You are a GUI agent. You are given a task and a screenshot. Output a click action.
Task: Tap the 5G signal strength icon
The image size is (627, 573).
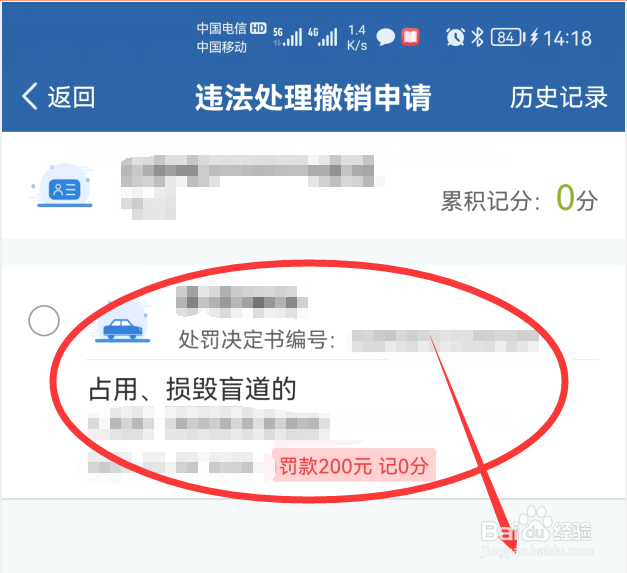coord(288,37)
